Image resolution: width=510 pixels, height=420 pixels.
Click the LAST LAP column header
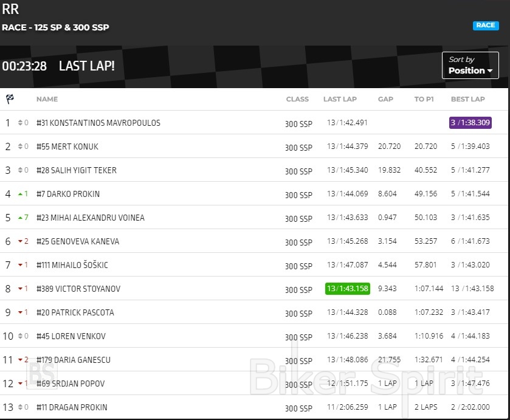click(340, 99)
